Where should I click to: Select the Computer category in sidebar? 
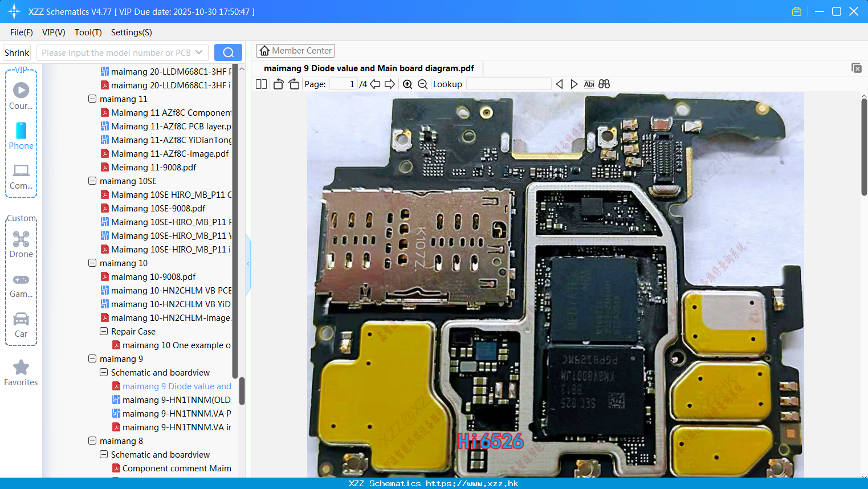click(x=21, y=176)
